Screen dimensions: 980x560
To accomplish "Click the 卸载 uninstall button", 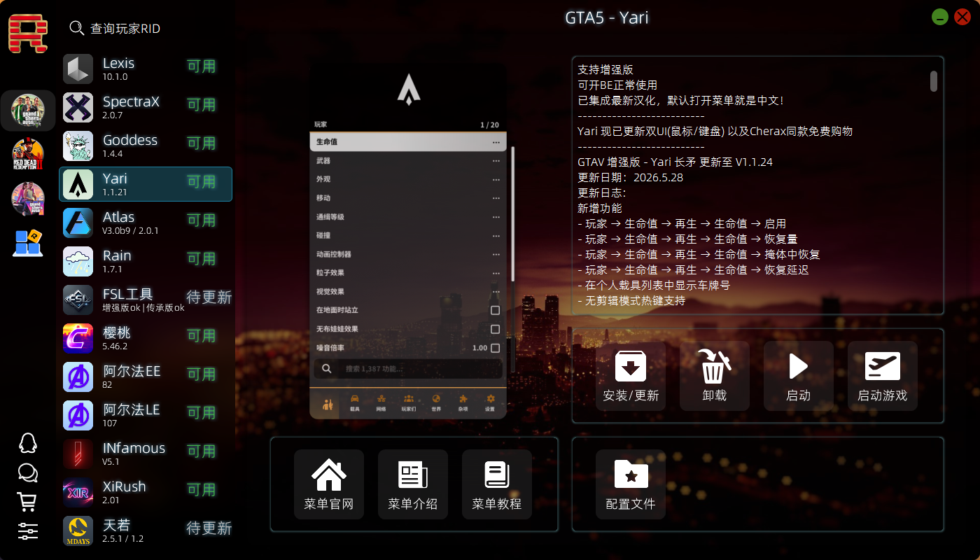I will pos(715,376).
